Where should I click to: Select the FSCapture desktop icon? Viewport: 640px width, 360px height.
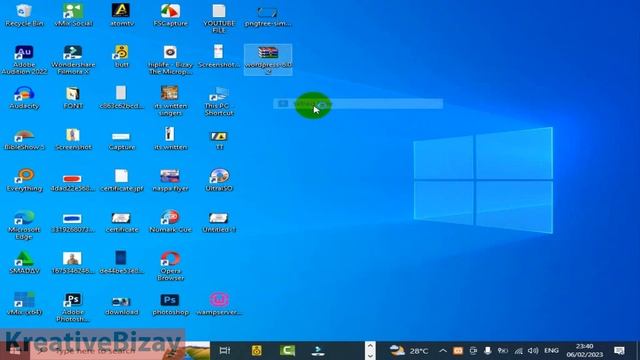pyautogui.click(x=170, y=16)
